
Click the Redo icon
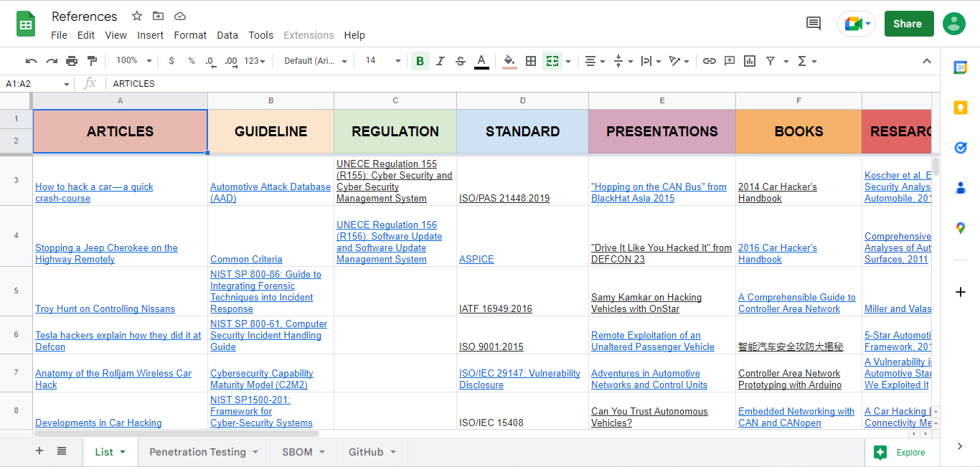click(52, 61)
